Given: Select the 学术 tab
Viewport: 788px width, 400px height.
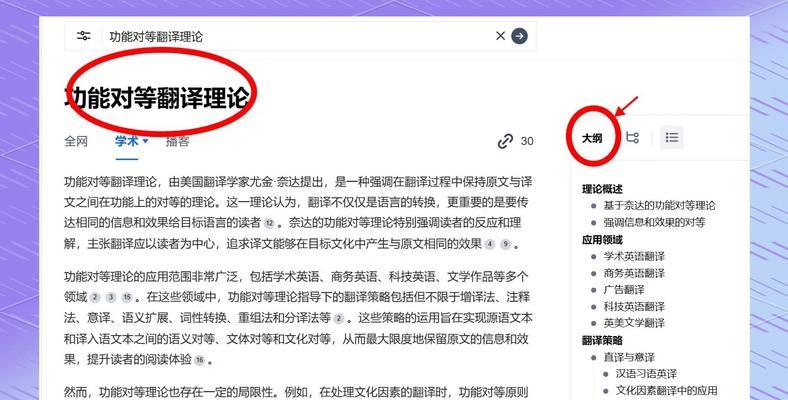Looking at the screenshot, I should pyautogui.click(x=127, y=141).
